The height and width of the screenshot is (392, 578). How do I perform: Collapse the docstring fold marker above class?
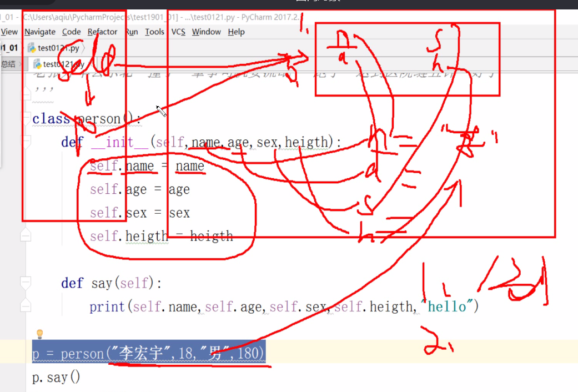pos(26,94)
